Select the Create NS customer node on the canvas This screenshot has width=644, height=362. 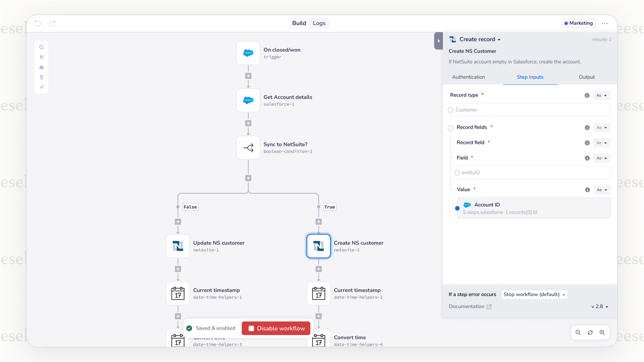point(318,246)
